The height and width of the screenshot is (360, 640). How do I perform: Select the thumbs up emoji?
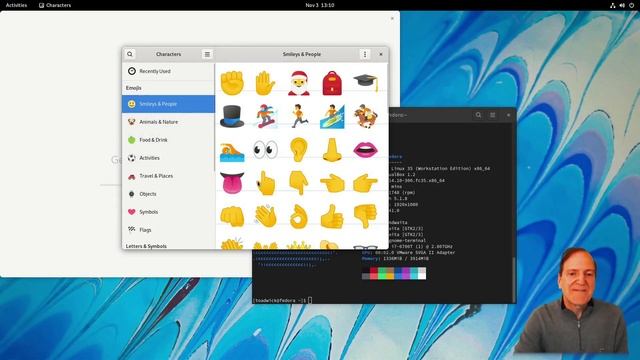tap(332, 216)
